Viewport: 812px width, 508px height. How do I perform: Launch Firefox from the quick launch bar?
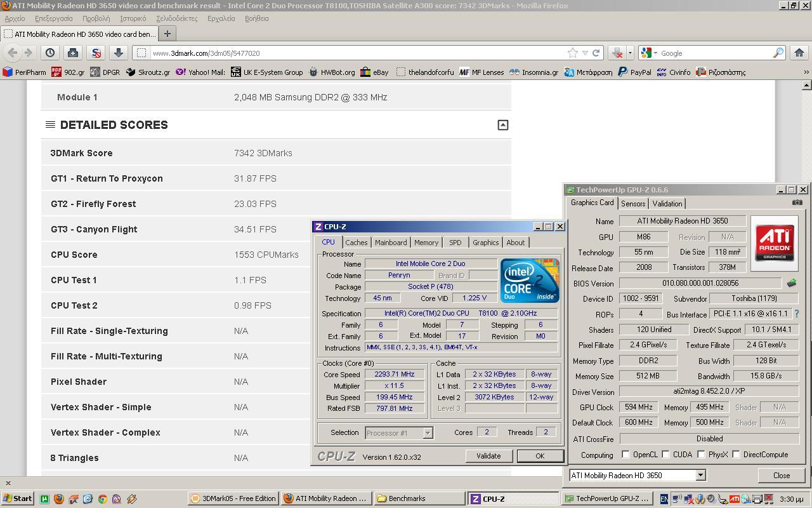(59, 499)
